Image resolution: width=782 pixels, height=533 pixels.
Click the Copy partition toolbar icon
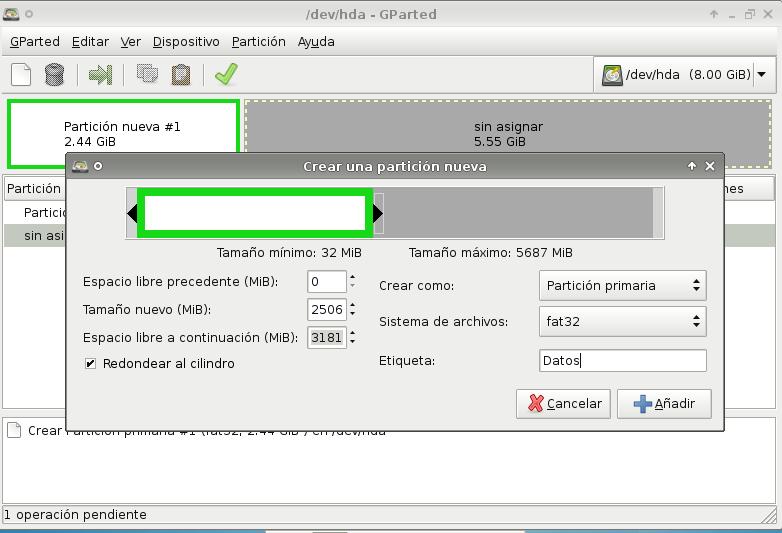pyautogui.click(x=147, y=75)
